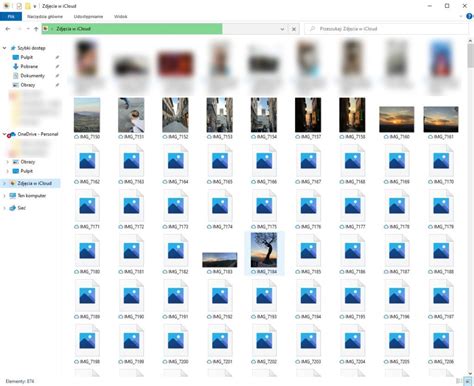Select the IMG_7202 file icon
The height and width of the screenshot is (386, 474).
[x=264, y=341]
